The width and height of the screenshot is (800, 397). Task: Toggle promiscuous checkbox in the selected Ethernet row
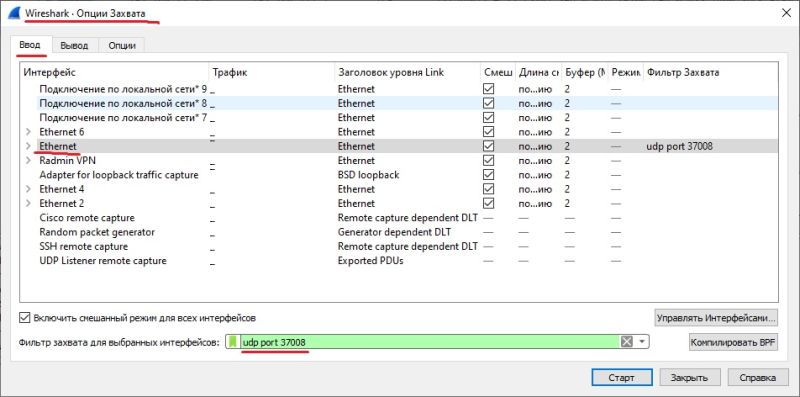[x=489, y=146]
